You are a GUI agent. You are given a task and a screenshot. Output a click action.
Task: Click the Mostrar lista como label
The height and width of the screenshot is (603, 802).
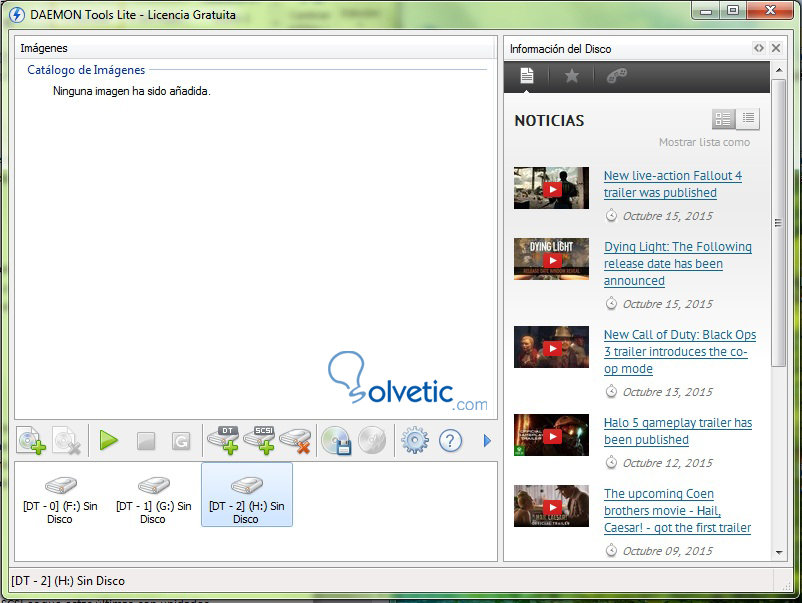(704, 142)
